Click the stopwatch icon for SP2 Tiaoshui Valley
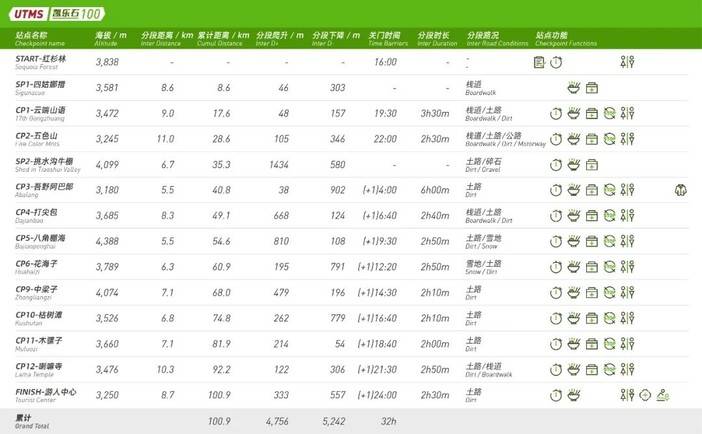Viewport: 702px width, 434px height. click(x=556, y=164)
